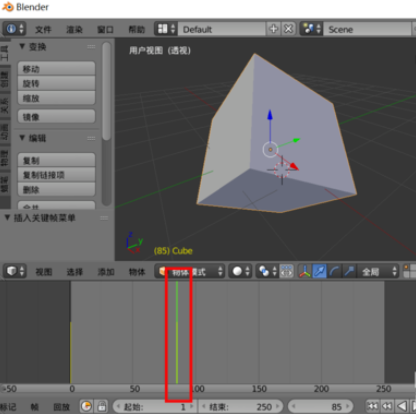Viewport: 416px width, 414px height.
Task: Add new screen layout plus icon
Action: [273, 29]
